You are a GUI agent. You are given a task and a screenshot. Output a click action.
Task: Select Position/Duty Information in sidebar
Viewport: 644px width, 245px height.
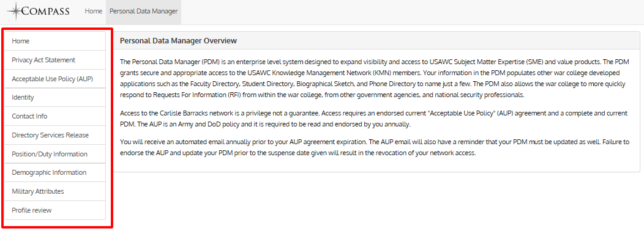[55, 154]
